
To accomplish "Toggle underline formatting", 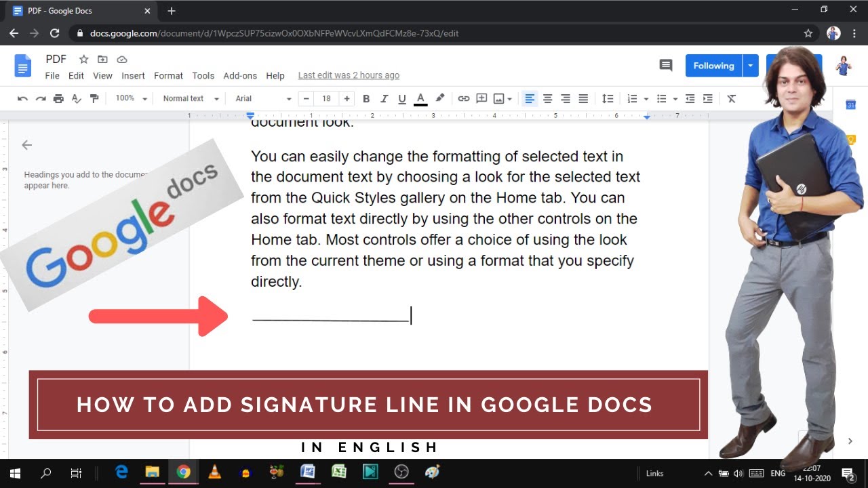I will [x=402, y=99].
